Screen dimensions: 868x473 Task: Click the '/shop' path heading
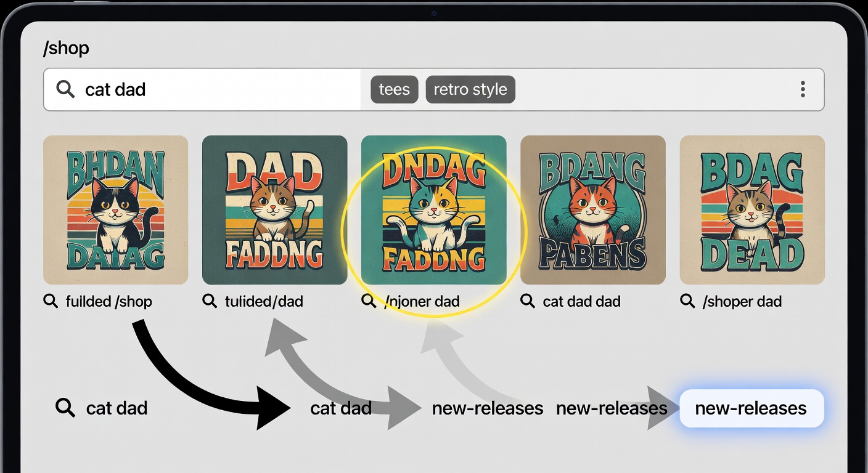[66, 48]
